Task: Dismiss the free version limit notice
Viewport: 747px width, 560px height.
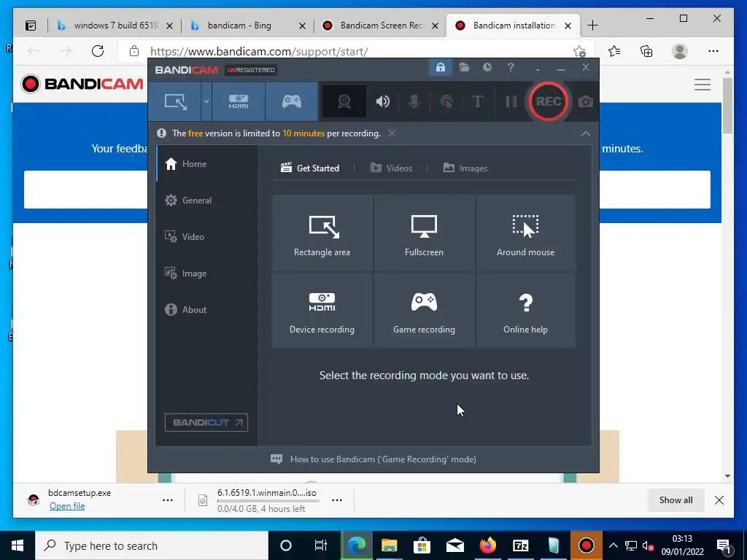Action: click(x=392, y=133)
